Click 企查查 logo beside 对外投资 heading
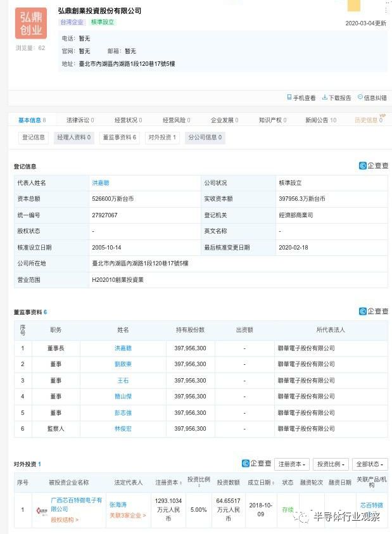 point(256,464)
